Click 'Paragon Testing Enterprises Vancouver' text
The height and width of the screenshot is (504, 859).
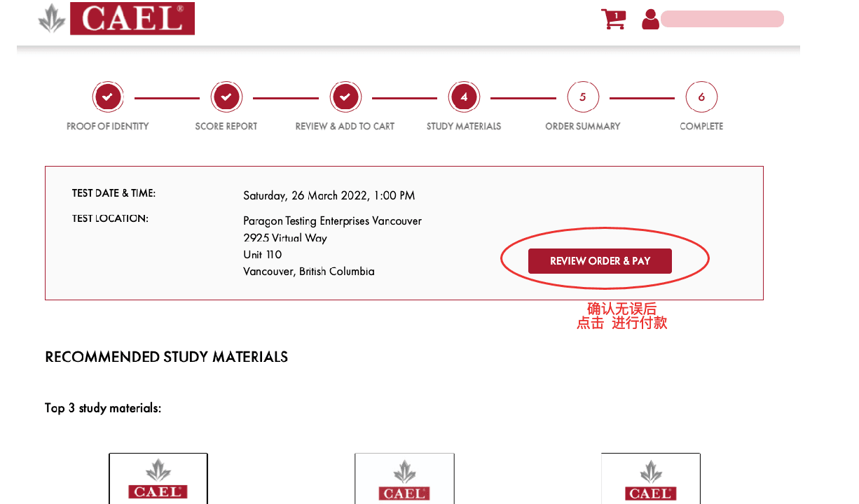tap(333, 221)
